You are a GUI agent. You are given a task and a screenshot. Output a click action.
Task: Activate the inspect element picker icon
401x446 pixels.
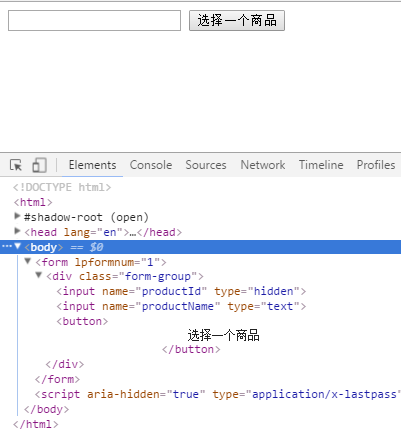point(16,165)
